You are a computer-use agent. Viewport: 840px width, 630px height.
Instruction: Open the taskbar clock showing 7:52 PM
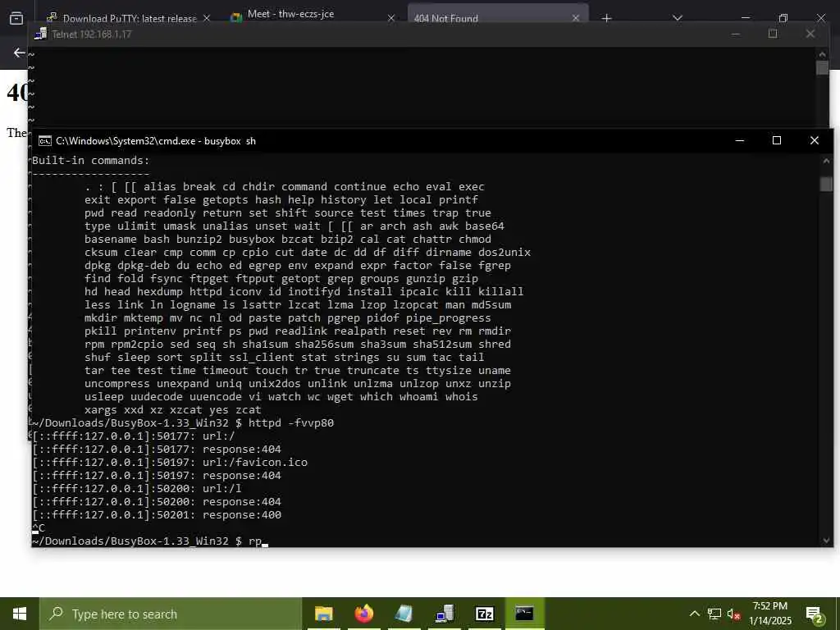point(770,614)
